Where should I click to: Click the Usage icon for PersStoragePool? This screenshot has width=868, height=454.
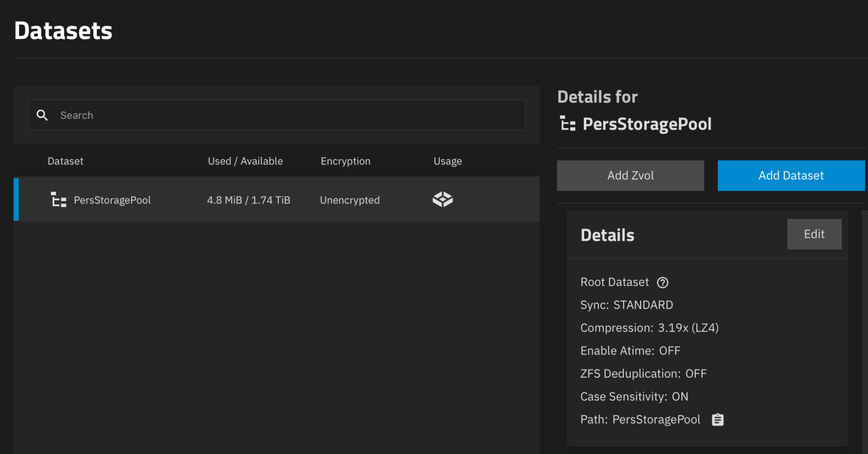[442, 200]
